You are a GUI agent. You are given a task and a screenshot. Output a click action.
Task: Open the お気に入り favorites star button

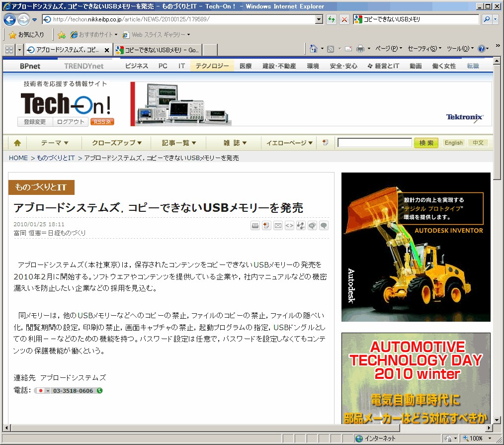click(x=26, y=34)
